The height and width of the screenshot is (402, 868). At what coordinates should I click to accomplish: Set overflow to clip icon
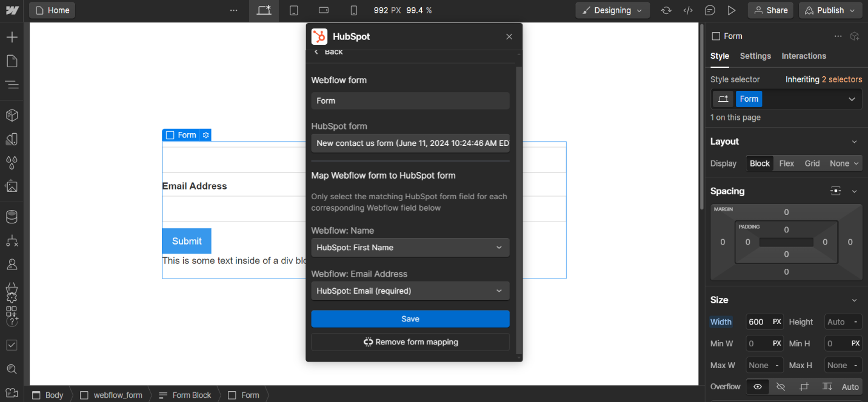804,386
